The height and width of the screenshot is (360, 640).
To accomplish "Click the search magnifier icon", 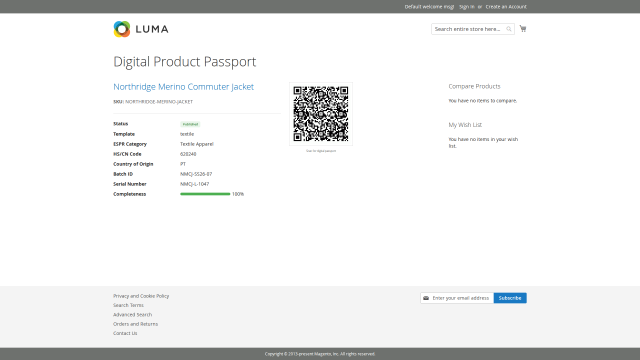I will [509, 29].
